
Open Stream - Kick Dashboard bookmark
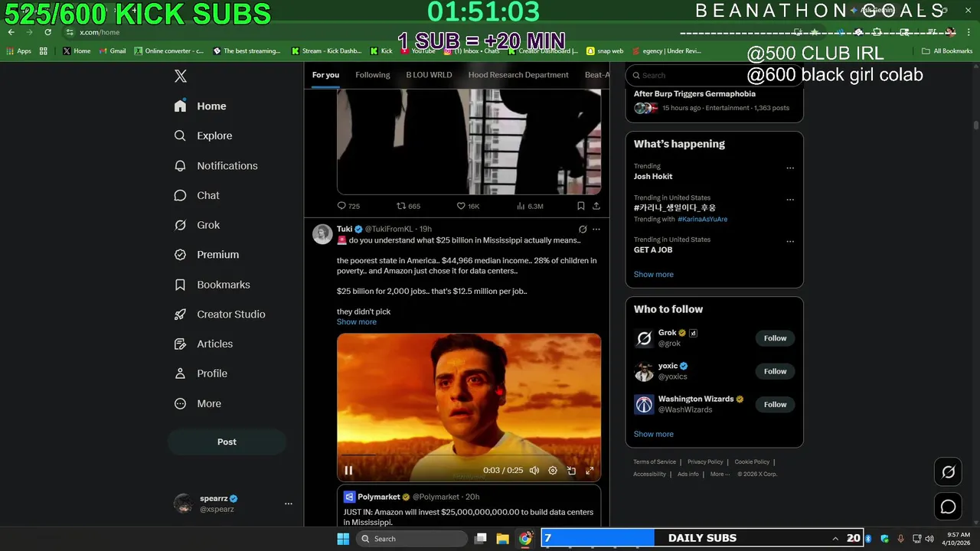pos(326,51)
